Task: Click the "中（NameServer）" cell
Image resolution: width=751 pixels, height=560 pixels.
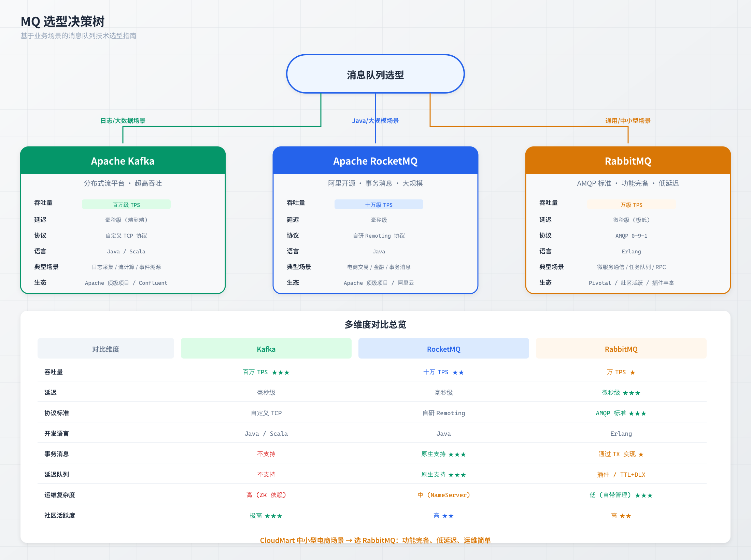Action: click(444, 495)
